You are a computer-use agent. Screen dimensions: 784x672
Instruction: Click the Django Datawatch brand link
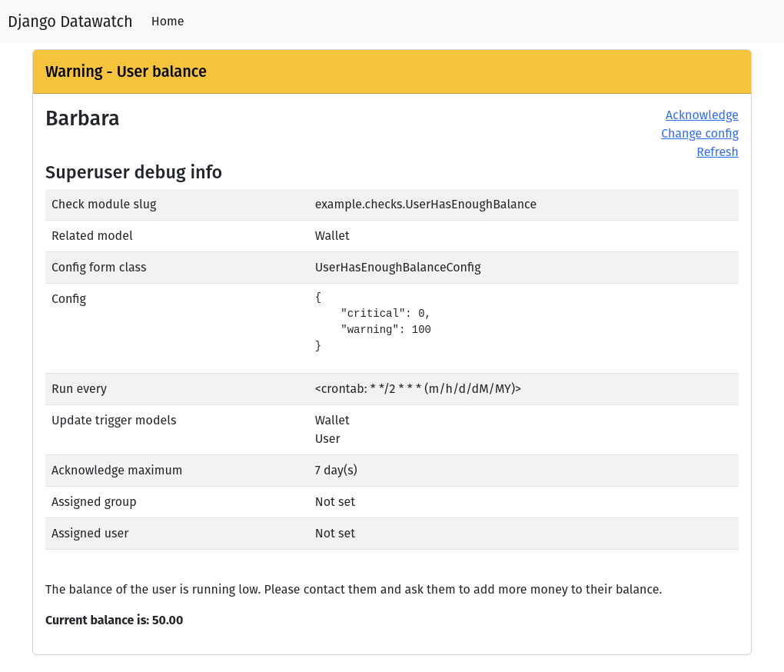click(x=70, y=22)
